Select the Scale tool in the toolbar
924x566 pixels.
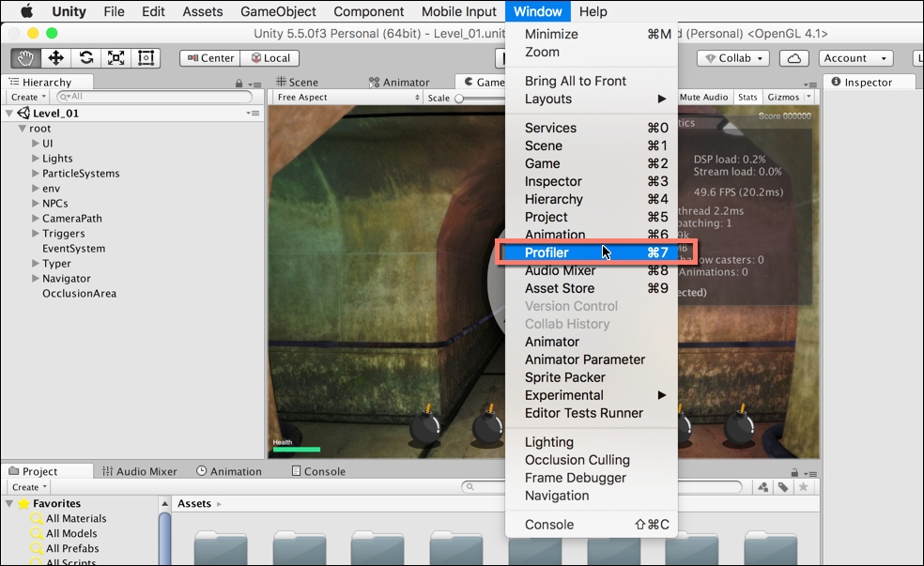pos(116,57)
